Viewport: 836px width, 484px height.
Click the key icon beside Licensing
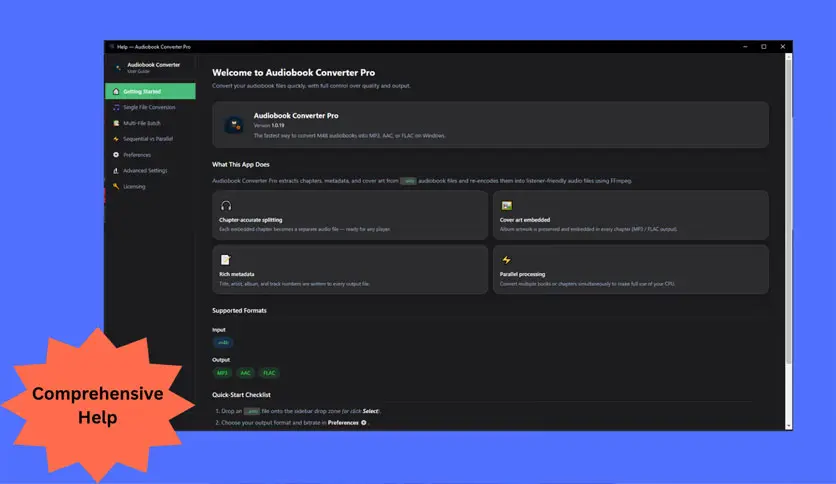pyautogui.click(x=116, y=187)
